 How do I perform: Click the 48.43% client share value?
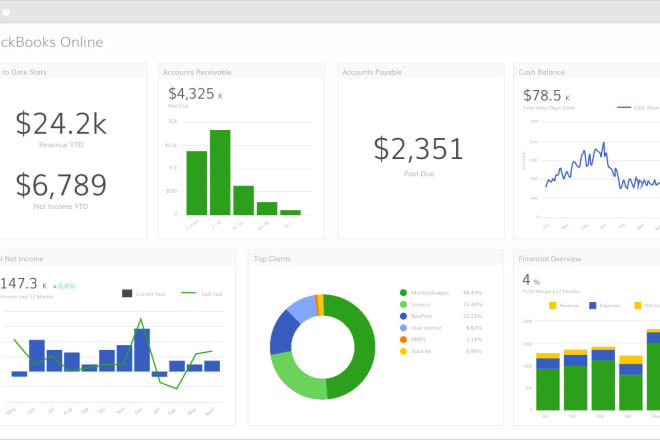pyautogui.click(x=472, y=293)
